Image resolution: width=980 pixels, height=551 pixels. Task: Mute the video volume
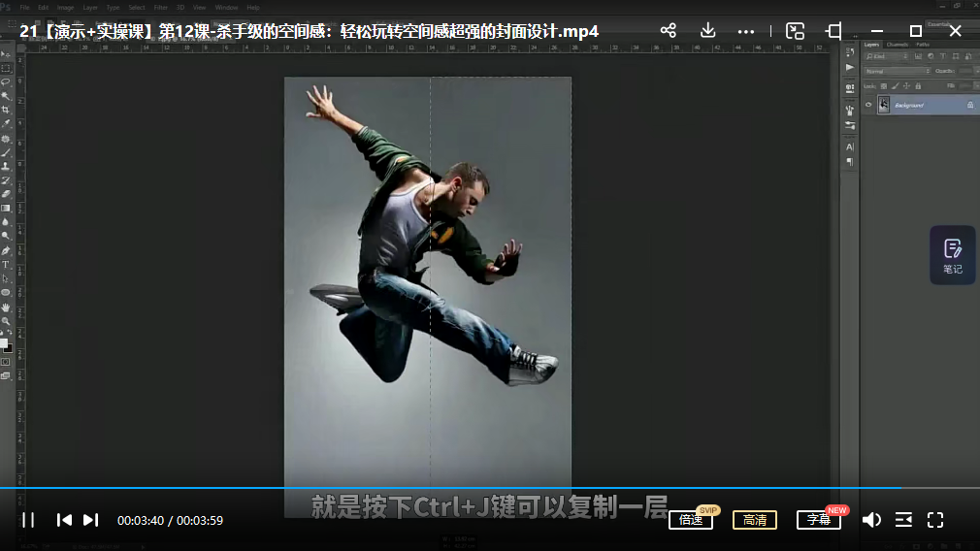coord(871,520)
